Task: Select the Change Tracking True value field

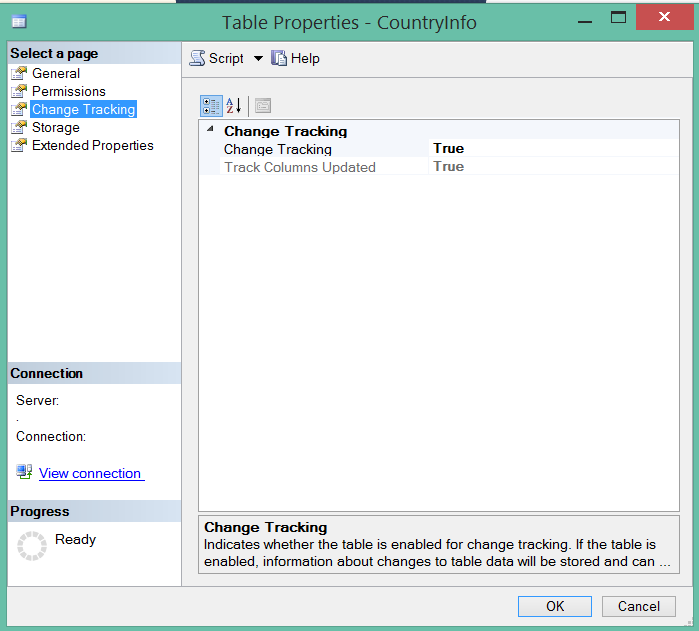Action: [554, 148]
